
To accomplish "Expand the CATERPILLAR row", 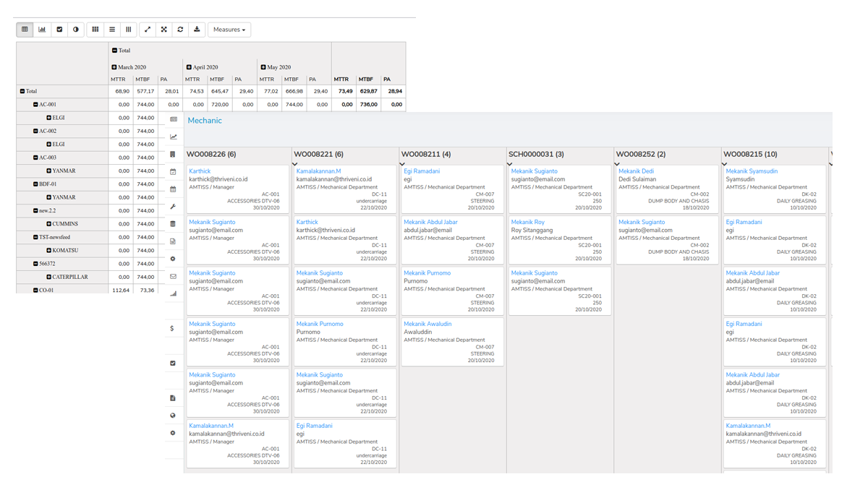I will point(49,277).
